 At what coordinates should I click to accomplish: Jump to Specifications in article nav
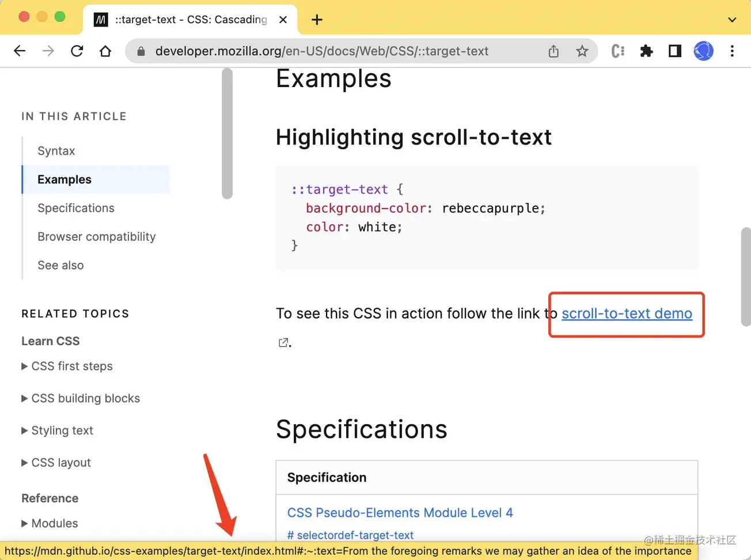coord(76,208)
